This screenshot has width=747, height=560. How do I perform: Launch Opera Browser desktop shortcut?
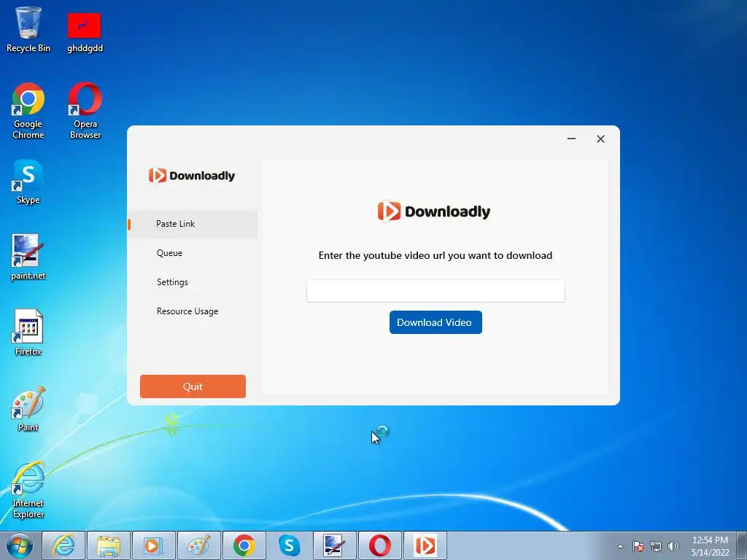85,111
